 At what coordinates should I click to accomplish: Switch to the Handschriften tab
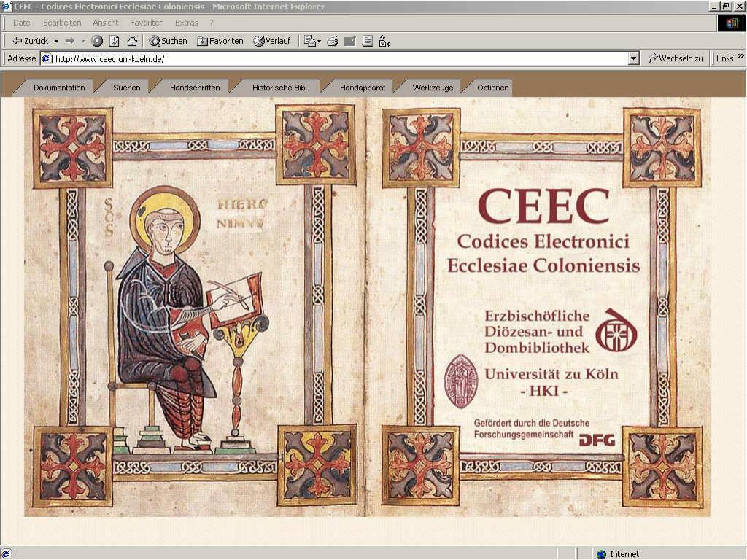click(x=194, y=87)
